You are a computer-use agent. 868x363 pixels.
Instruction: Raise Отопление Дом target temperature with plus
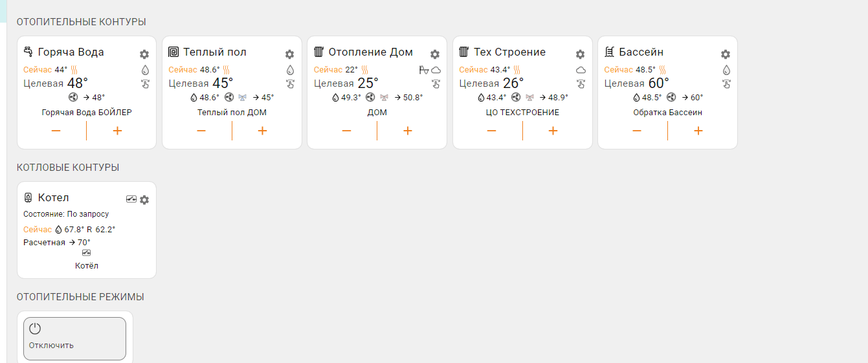(x=408, y=131)
